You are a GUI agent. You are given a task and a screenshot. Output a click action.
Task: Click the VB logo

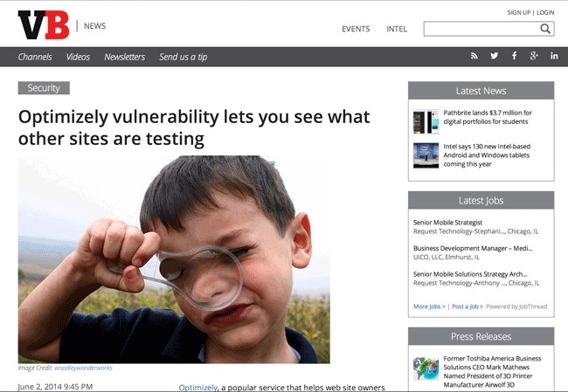click(x=44, y=25)
